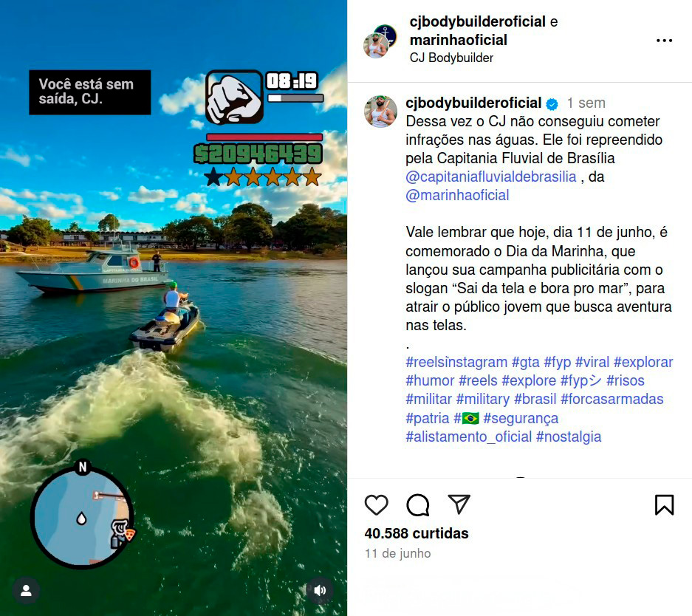Screen dimensions: 692x616
Task: Click caption author avatar
Action: 380,112
